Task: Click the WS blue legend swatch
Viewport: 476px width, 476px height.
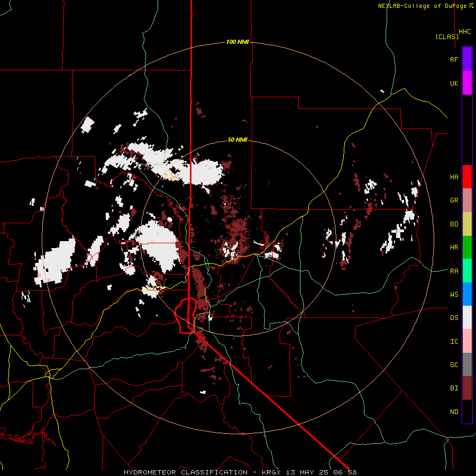Action: pos(467,294)
